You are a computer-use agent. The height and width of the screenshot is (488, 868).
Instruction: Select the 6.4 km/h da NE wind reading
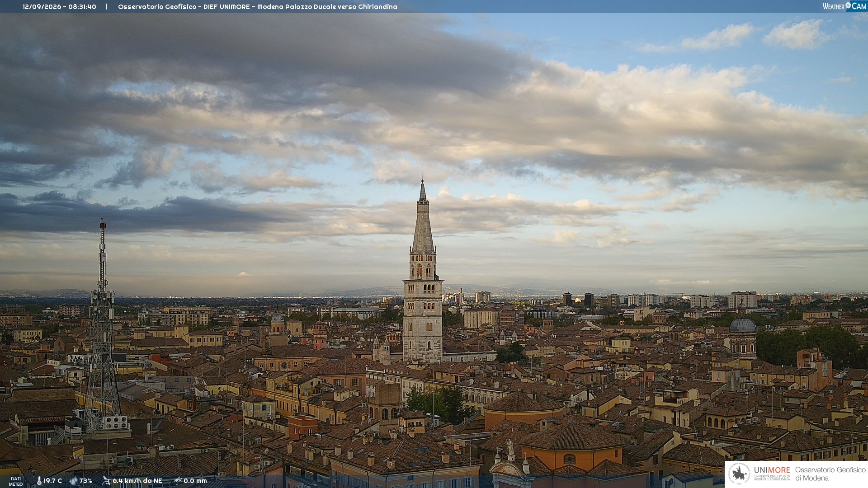tap(137, 481)
